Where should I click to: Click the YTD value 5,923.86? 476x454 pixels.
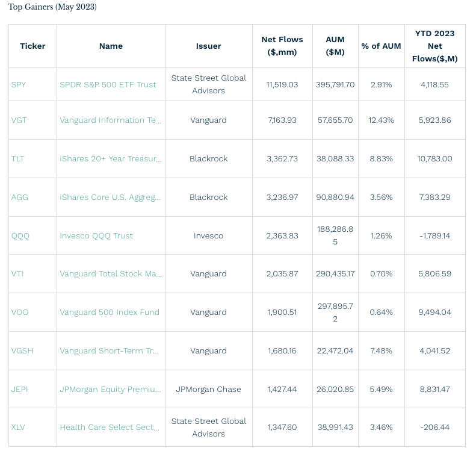(x=434, y=120)
